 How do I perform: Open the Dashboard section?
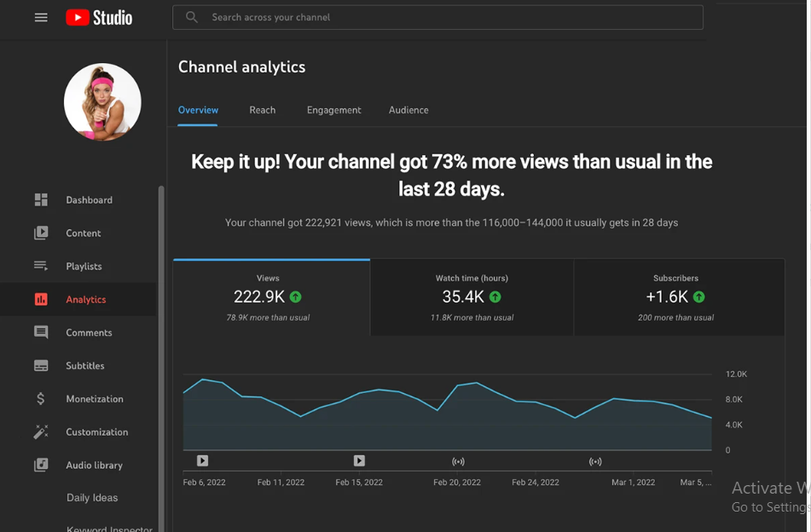(89, 199)
